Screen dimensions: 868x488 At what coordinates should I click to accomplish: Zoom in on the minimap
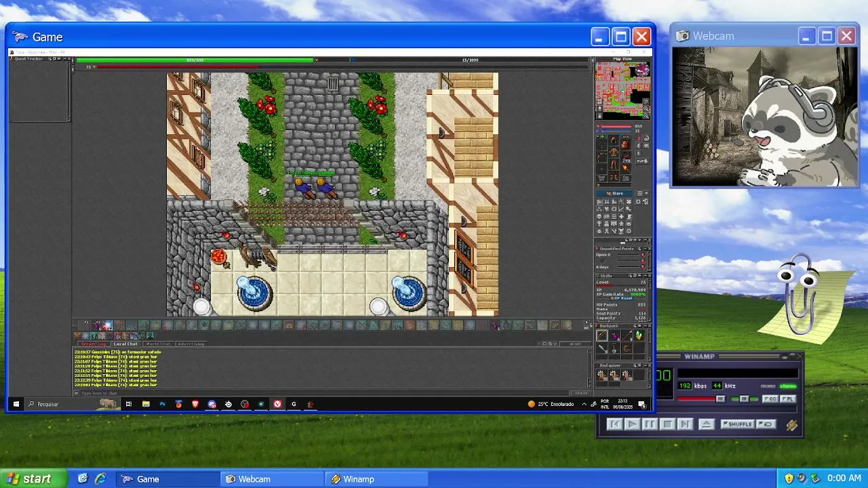coord(646,108)
